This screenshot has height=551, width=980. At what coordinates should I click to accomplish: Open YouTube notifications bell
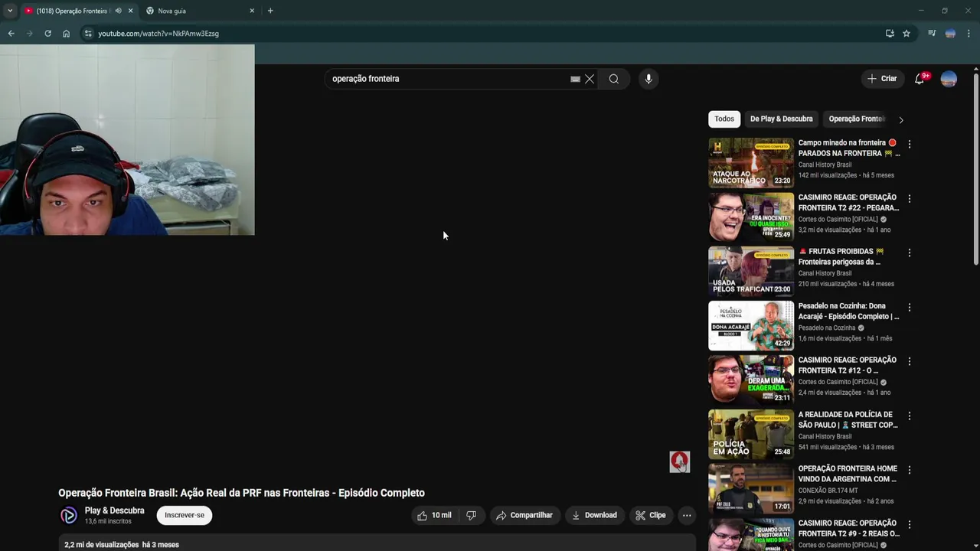[x=920, y=79]
